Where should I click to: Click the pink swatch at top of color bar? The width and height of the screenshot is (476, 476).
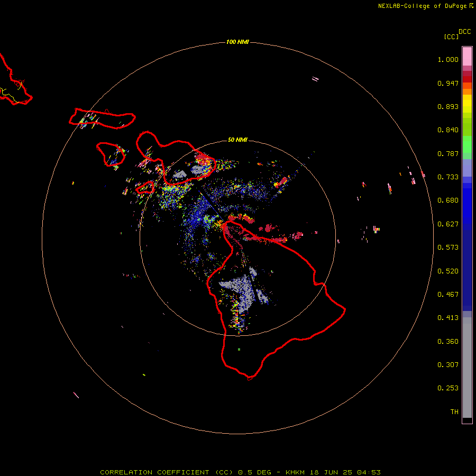point(467,57)
